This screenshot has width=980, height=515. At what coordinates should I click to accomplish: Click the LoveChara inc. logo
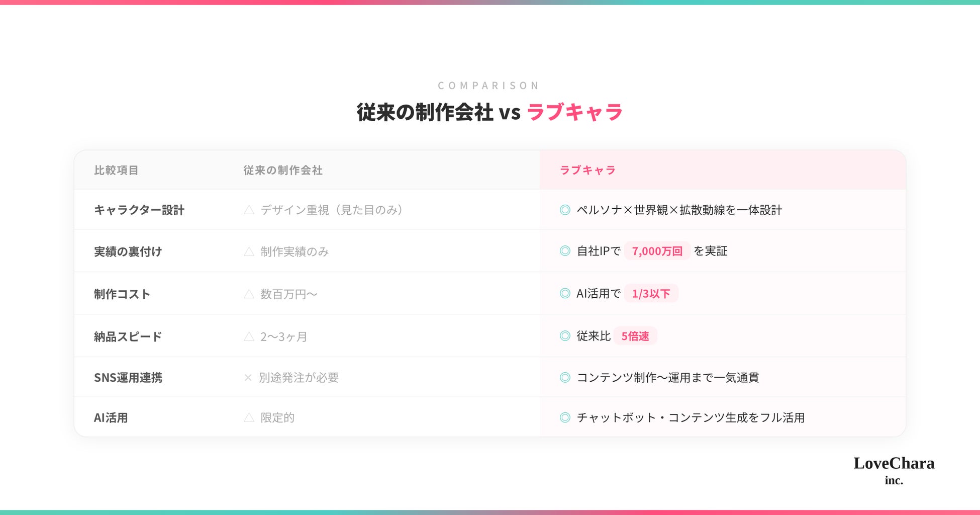894,470
